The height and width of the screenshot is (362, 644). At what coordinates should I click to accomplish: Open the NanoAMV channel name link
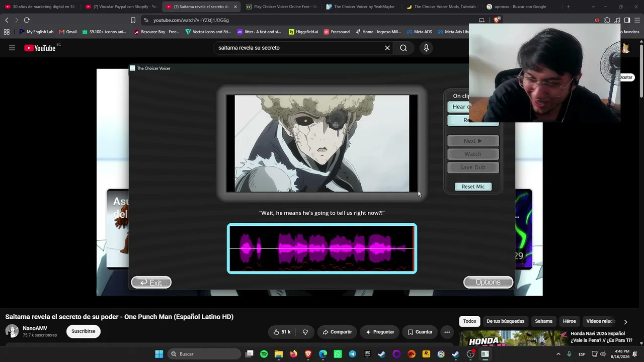point(35,328)
